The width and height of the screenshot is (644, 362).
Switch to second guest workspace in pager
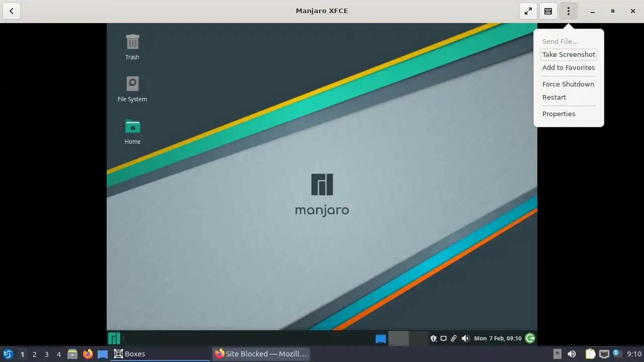[x=418, y=338]
